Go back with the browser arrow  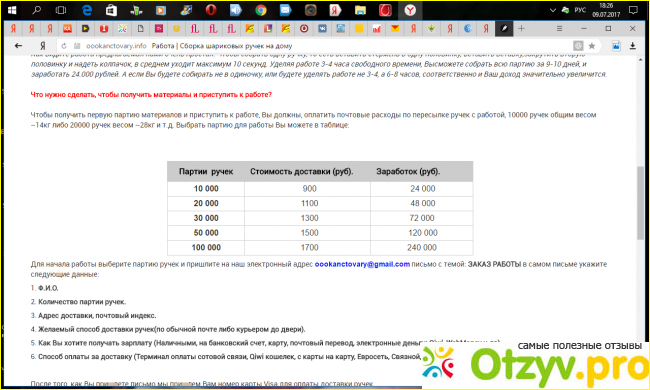[18, 46]
